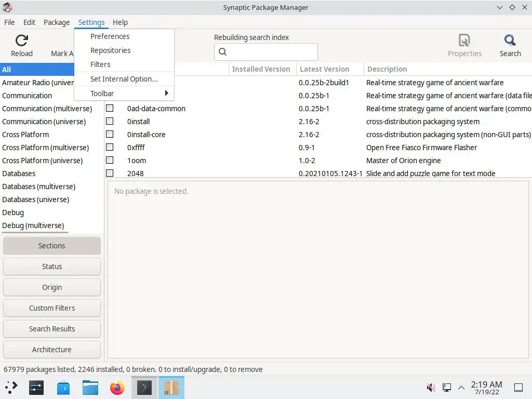Choose Repositories in the Settings menu
This screenshot has width=532, height=399.
(x=124, y=50)
